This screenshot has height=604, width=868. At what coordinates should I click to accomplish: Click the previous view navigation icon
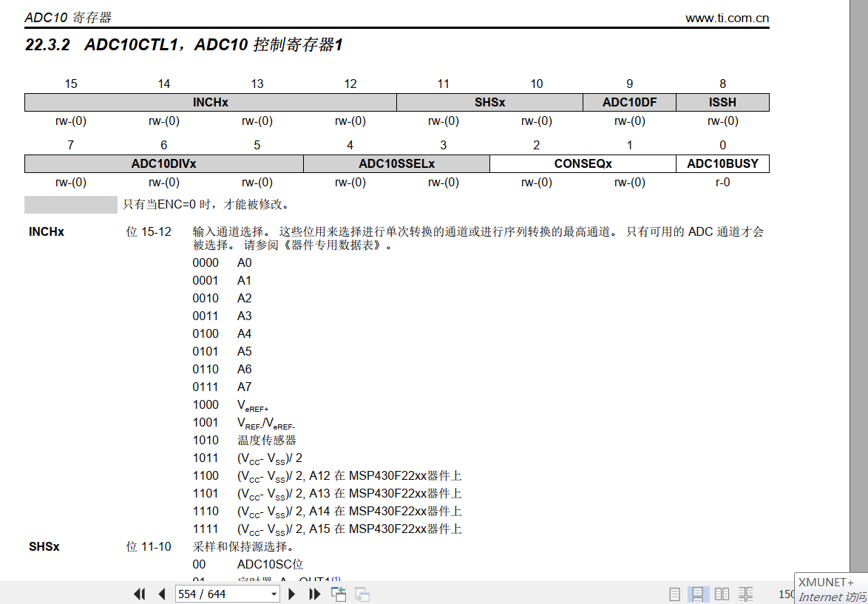[339, 594]
